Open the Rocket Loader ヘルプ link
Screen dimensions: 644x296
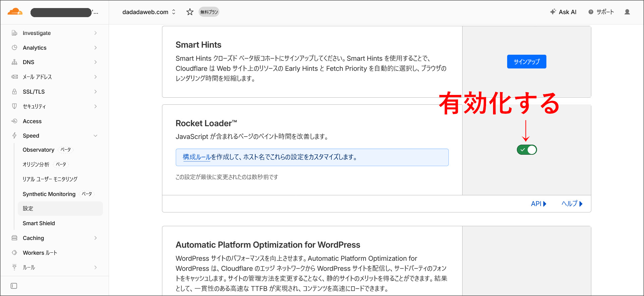572,204
